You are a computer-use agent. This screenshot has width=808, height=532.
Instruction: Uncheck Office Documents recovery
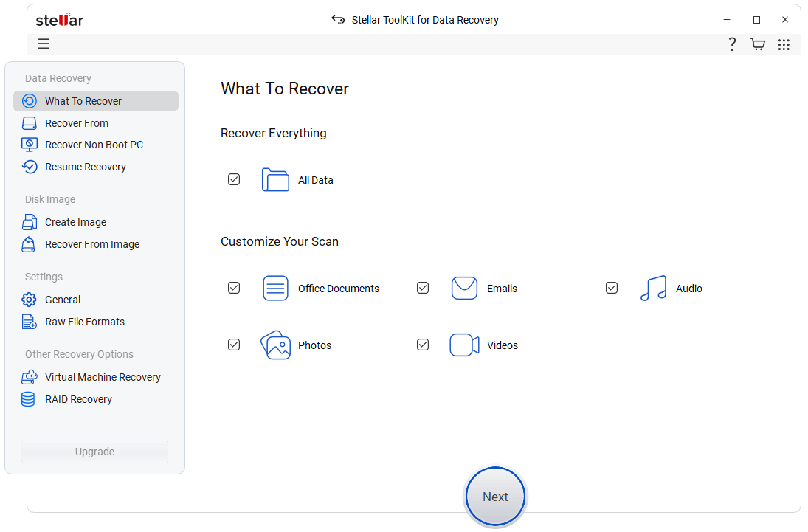point(234,288)
